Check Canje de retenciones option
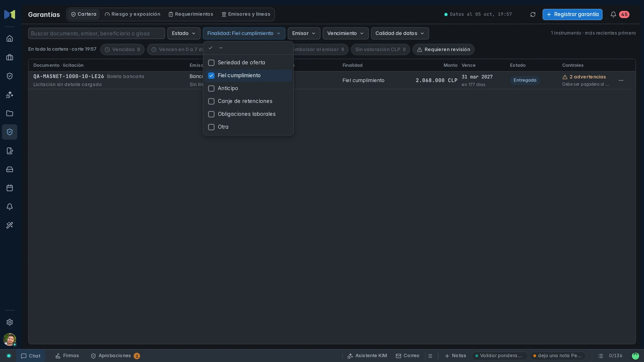Viewport: 644px width, 362px height. point(248,101)
